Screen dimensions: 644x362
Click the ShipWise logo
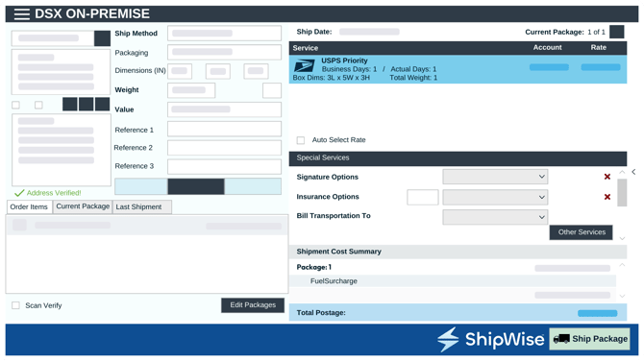(x=490, y=339)
